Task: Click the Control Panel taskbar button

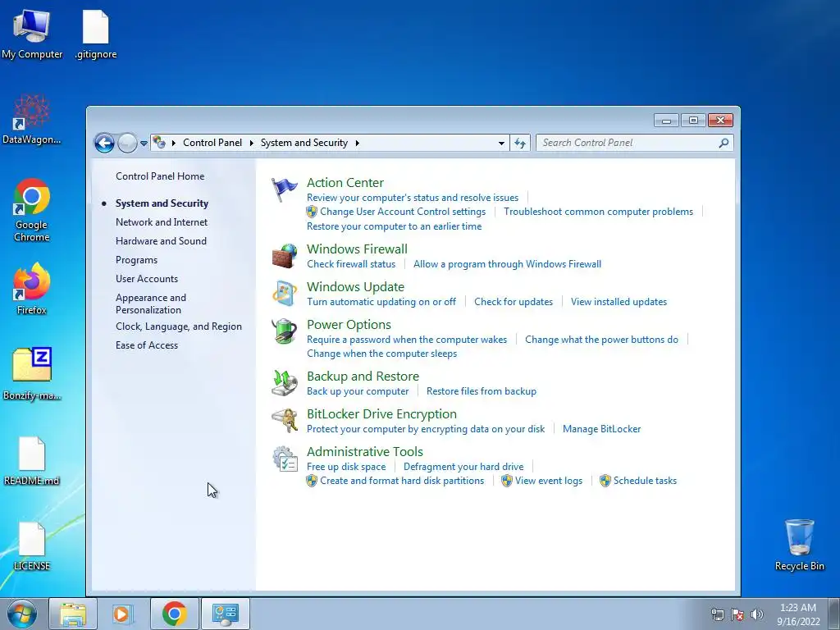Action: click(225, 614)
